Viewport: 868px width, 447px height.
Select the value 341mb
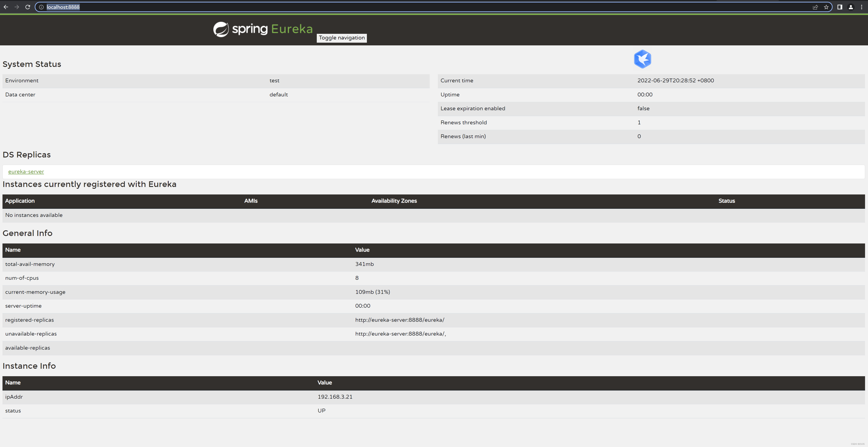364,264
